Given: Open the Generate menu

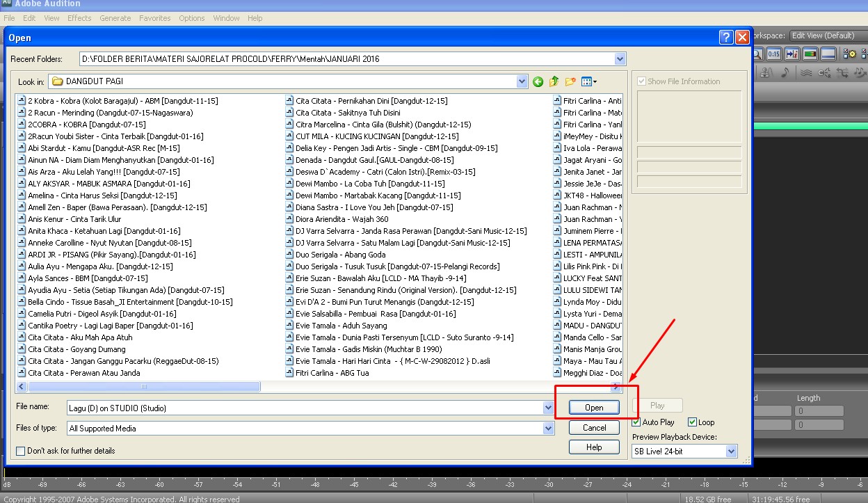Looking at the screenshot, I should (x=115, y=18).
